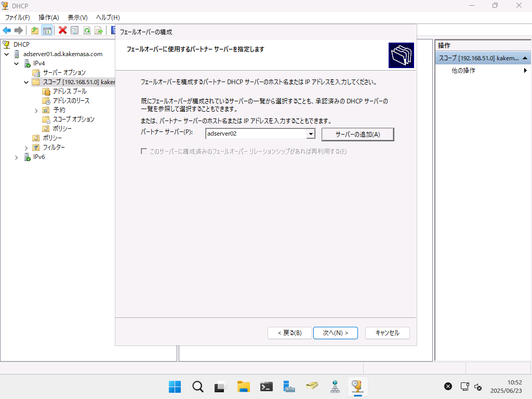Open Search from the taskbar
Image resolution: width=532 pixels, height=399 pixels.
click(198, 387)
